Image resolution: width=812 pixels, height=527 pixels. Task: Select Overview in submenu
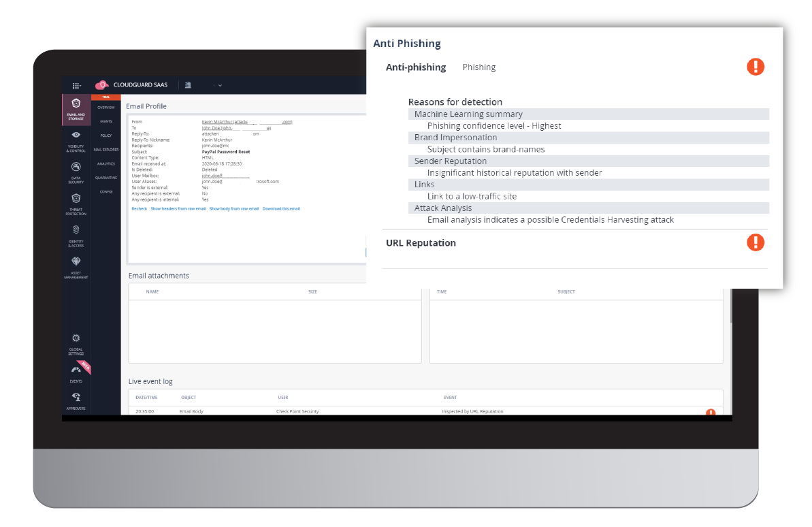click(x=106, y=108)
